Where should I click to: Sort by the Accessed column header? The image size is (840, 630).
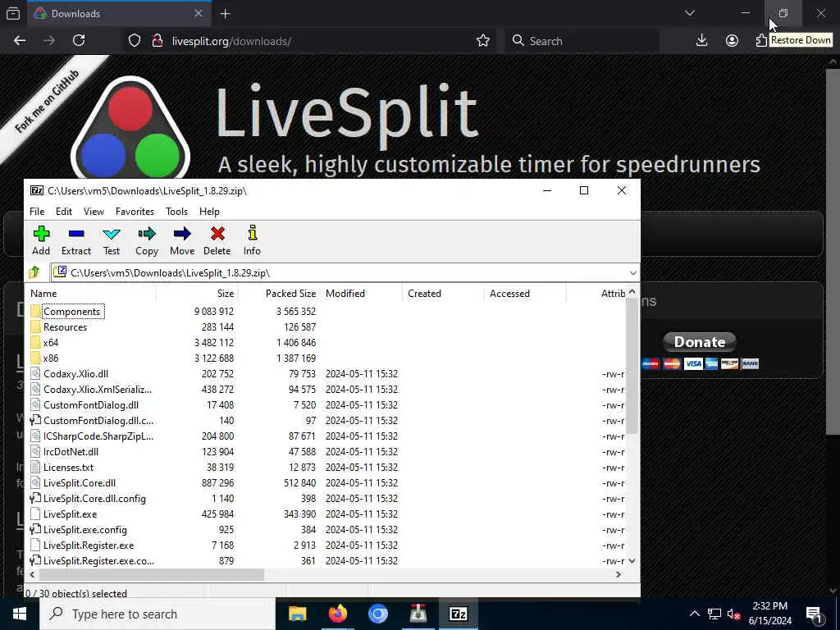coord(525,294)
